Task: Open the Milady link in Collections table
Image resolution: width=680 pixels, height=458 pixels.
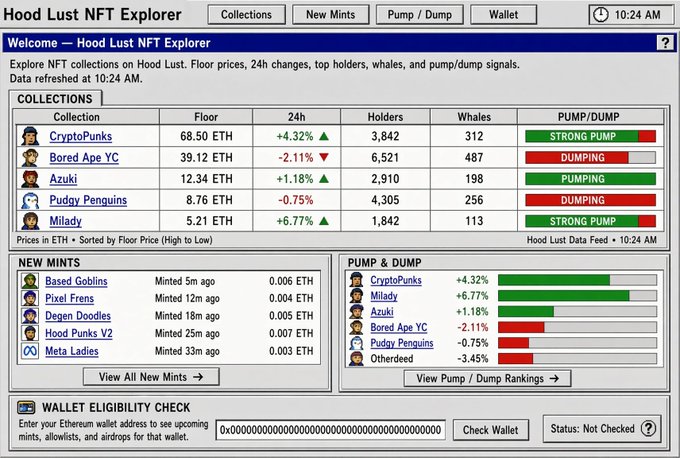Action: point(65,221)
